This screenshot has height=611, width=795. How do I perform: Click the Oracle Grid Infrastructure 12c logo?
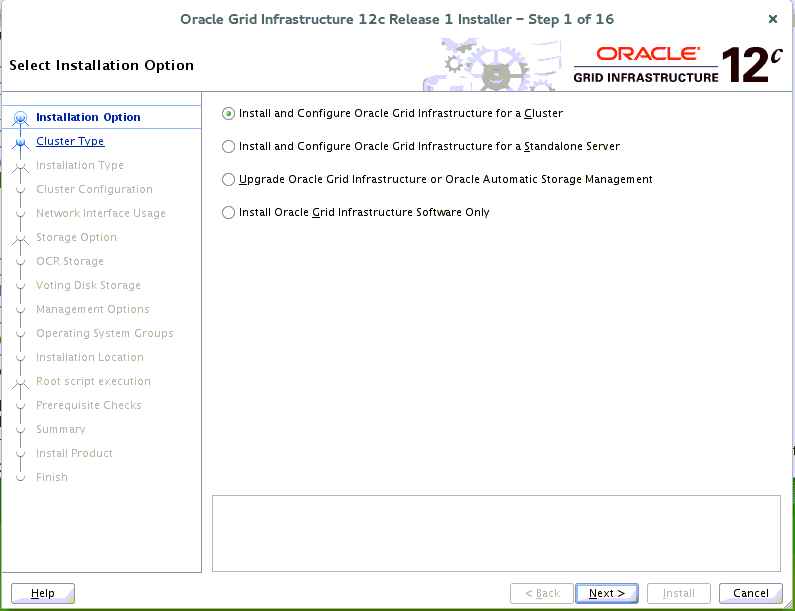(677, 65)
